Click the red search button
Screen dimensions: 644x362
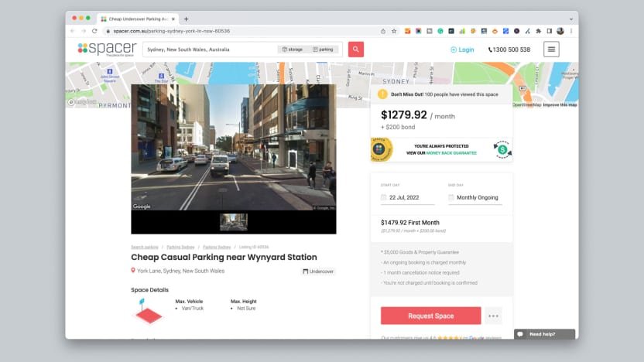[x=356, y=50]
